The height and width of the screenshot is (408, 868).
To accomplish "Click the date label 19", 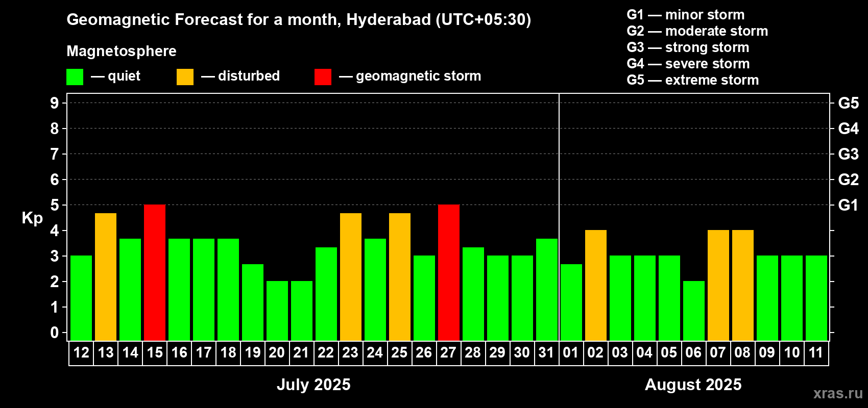I will coord(253,352).
